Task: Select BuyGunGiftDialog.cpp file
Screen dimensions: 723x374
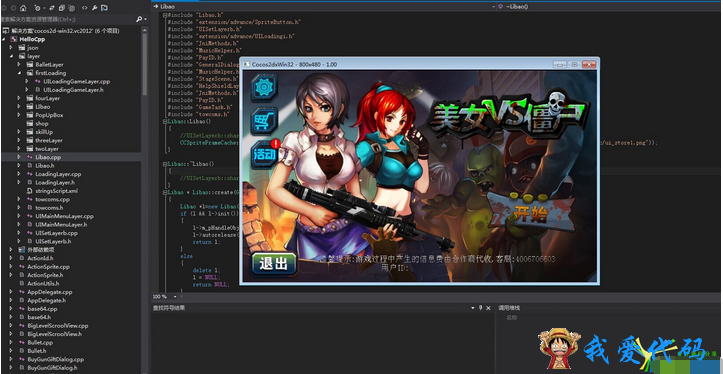Action: pos(55,359)
